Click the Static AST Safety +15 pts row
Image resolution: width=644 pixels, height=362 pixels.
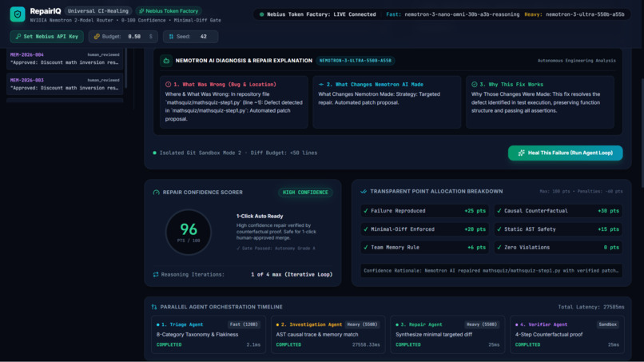point(559,229)
